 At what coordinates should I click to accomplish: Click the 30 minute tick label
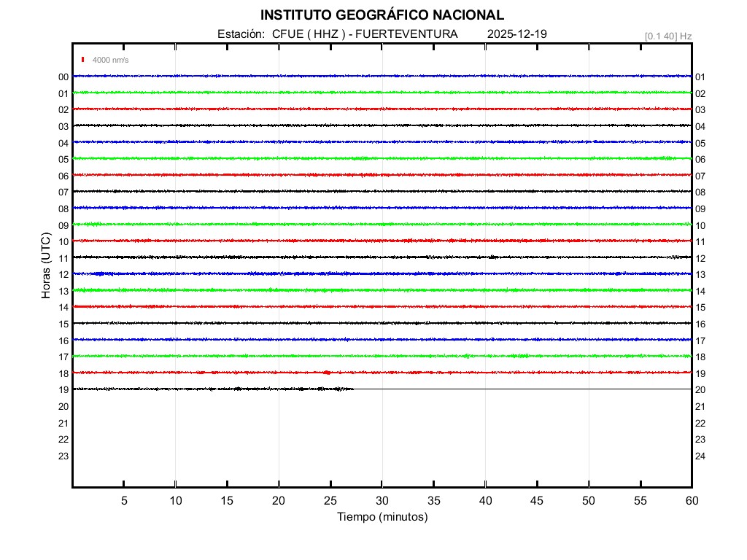382,501
